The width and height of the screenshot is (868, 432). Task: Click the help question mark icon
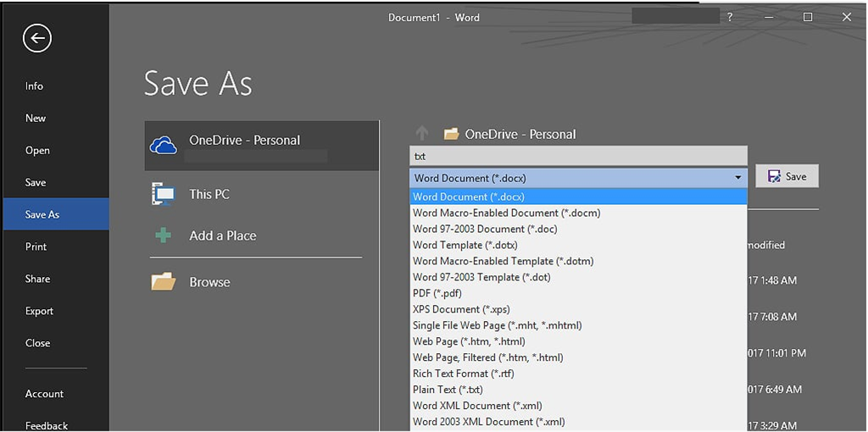click(x=729, y=17)
